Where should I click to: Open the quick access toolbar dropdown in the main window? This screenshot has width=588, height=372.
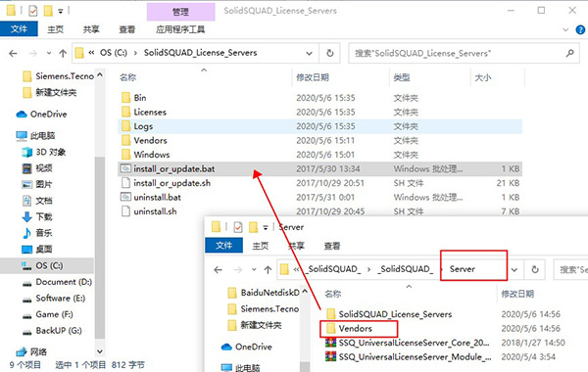click(61, 11)
